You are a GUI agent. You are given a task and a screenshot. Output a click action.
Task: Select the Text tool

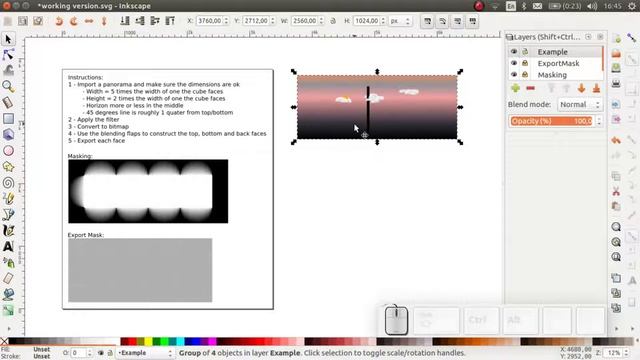click(x=8, y=247)
